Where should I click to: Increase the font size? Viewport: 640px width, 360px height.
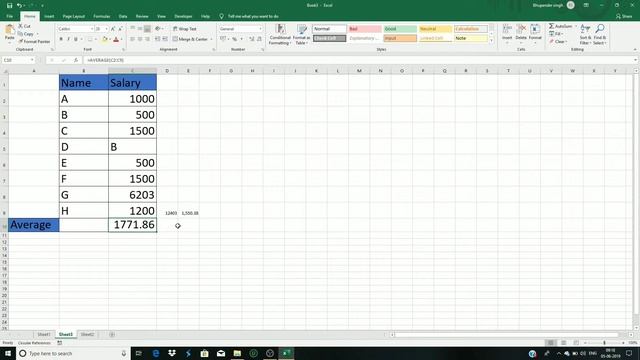coord(113,29)
